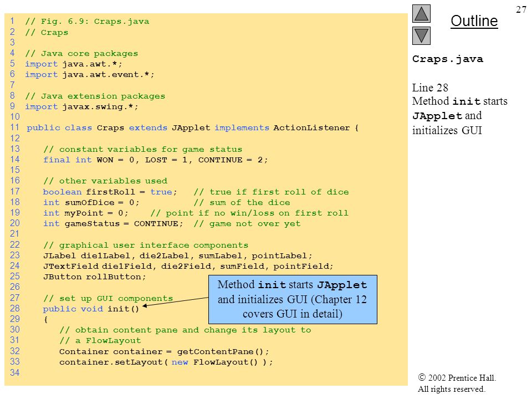Viewport: 532px width, 399px height.
Task: Click page number 27
Action: pos(521,9)
